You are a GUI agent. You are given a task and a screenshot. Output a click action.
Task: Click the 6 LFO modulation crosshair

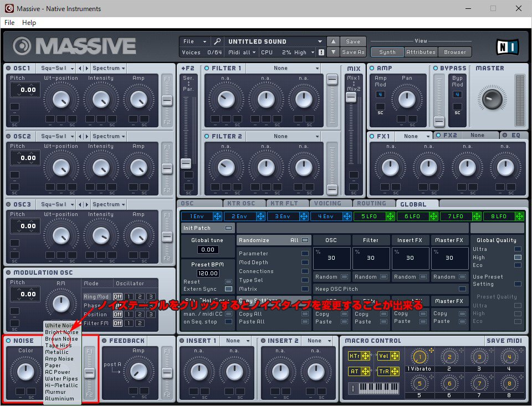pos(433,217)
